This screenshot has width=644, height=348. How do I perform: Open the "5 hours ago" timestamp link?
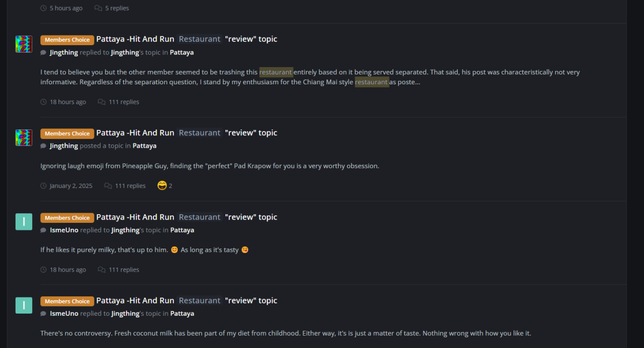tap(66, 8)
